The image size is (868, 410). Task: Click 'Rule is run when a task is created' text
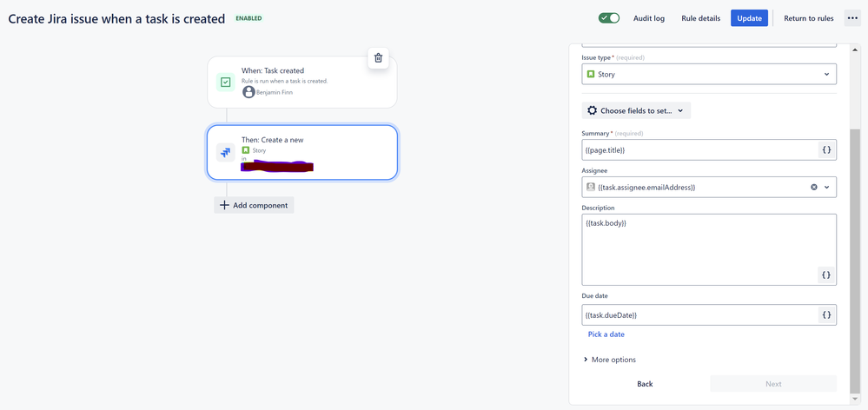click(x=284, y=81)
